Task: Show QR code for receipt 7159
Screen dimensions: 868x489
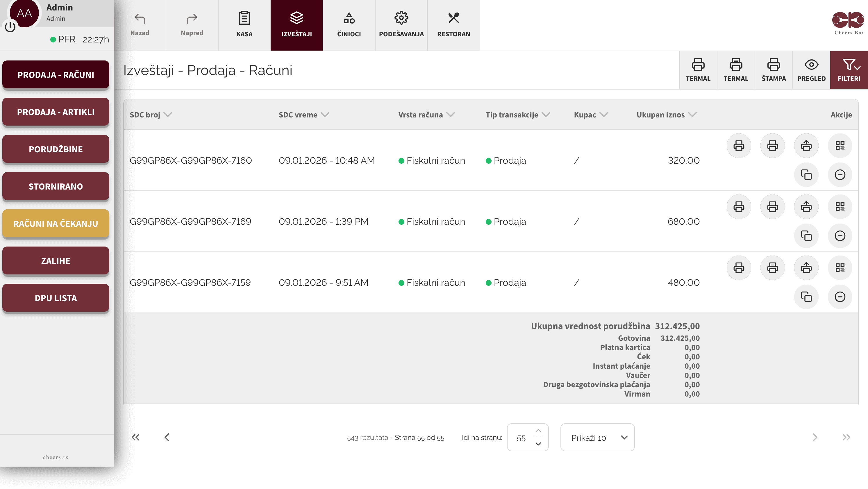Action: point(840,267)
